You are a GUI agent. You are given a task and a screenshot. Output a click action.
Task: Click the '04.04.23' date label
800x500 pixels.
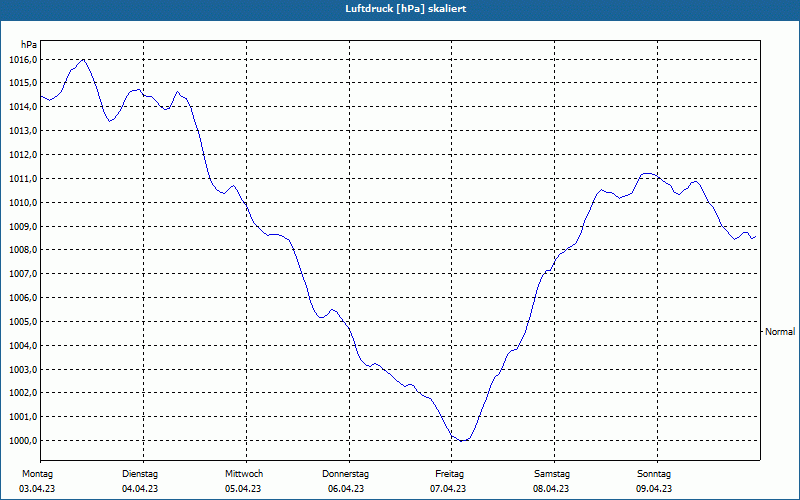[x=140, y=489]
